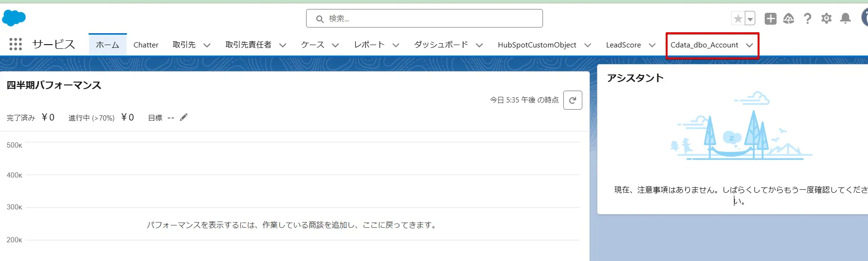Screen dimensions: 868x261
Task: Expand the ダッシュボード dropdown chevron
Action: click(479, 45)
